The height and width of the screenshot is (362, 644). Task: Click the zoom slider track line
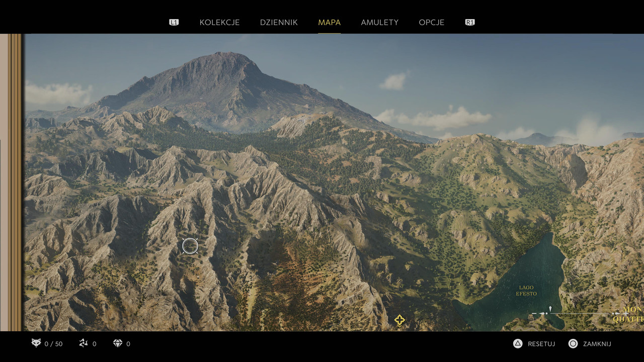[580, 313]
